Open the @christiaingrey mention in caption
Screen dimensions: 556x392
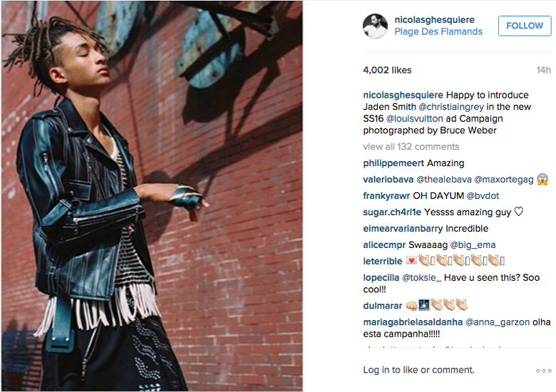pos(451,107)
